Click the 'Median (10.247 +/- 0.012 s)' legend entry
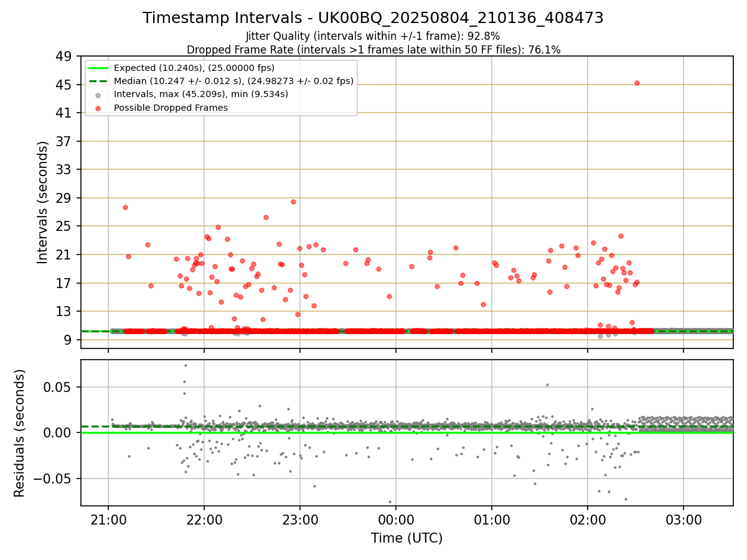 [x=233, y=81]
